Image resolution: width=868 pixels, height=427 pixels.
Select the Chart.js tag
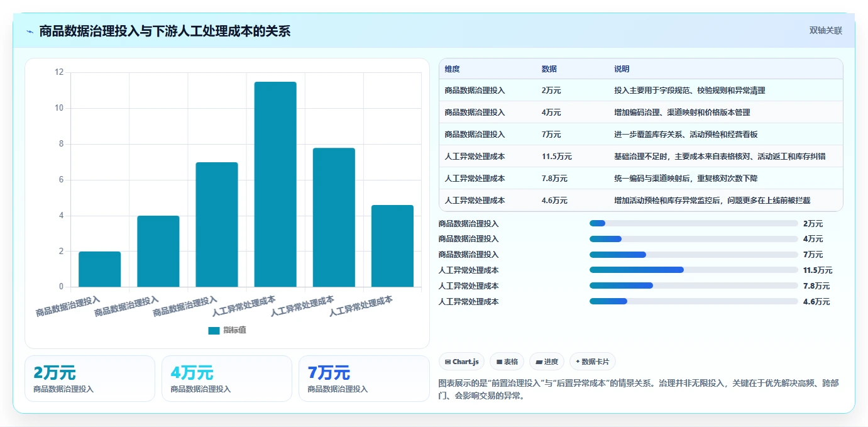461,362
